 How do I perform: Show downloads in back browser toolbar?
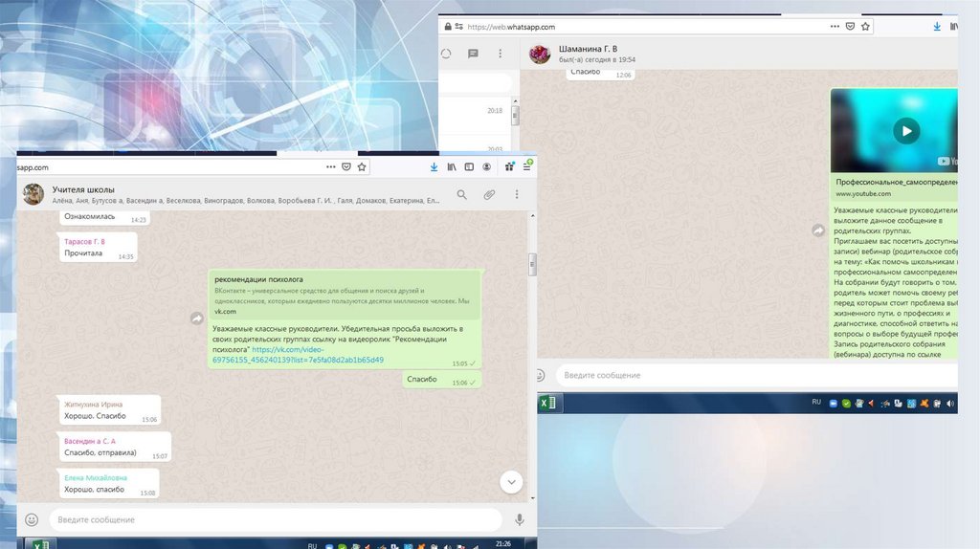pos(937,26)
